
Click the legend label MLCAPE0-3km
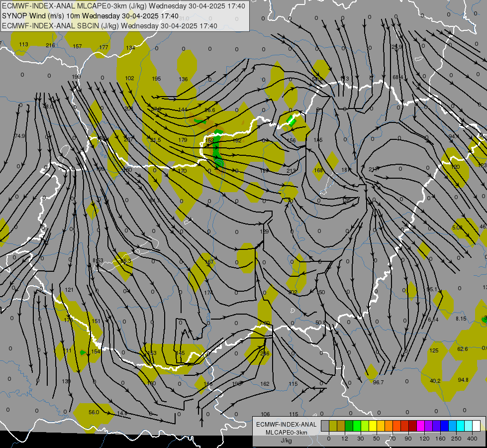pyautogui.click(x=287, y=433)
